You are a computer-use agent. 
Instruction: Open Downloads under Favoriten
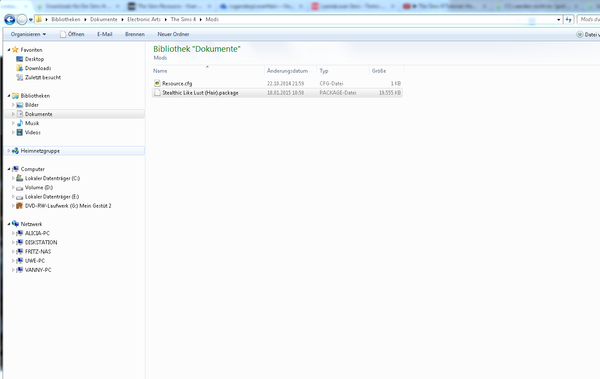[38, 68]
